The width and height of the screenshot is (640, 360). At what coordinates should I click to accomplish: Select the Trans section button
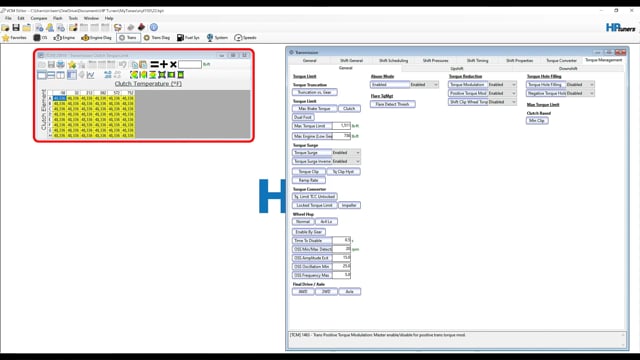128,38
